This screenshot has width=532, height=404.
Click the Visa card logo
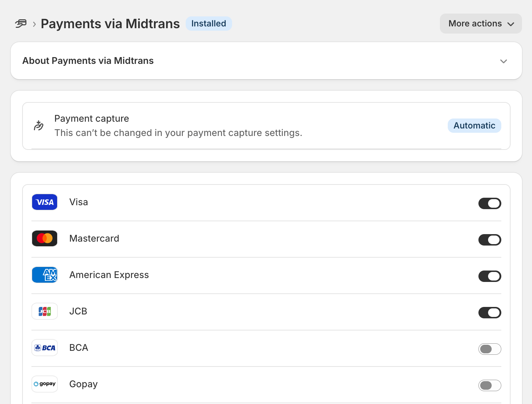coord(45,202)
